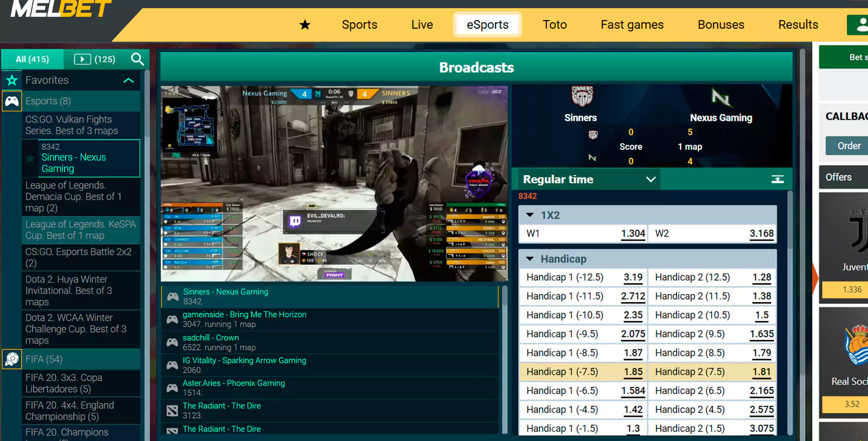The image size is (868, 441).
Task: Collapse the 1X2 market section
Action: tap(530, 215)
